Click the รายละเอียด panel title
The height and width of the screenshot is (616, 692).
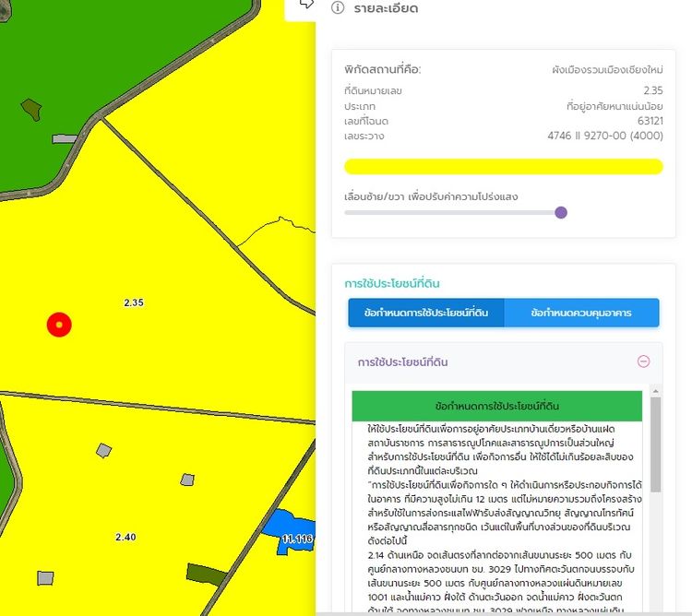pos(386,8)
